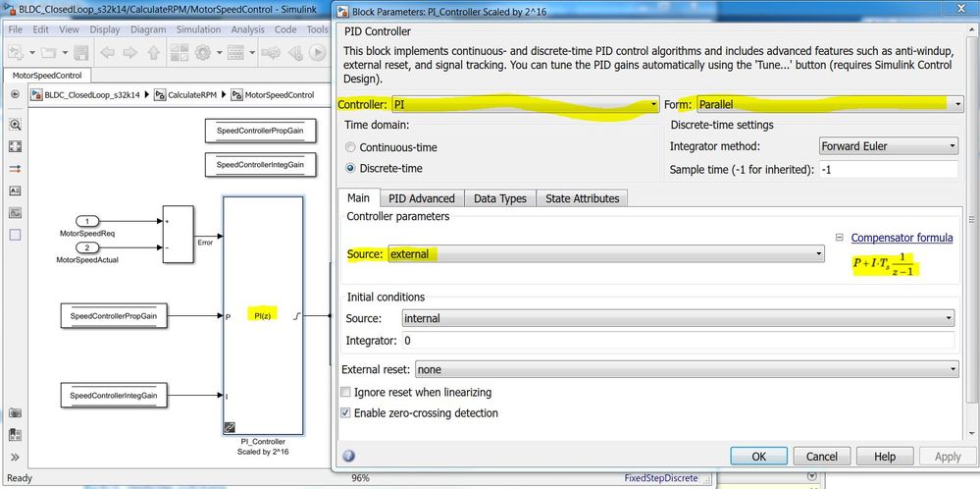Click FixedStepDiscrete solver link in status bar

660,478
